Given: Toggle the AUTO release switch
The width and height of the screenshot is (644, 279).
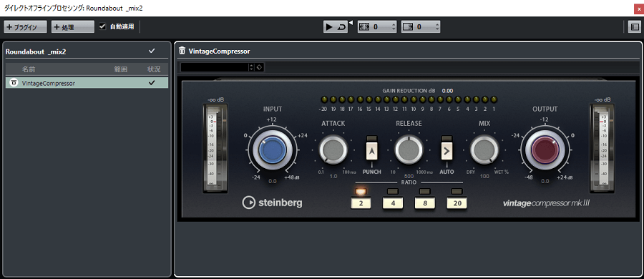Looking at the screenshot, I should click(x=447, y=152).
